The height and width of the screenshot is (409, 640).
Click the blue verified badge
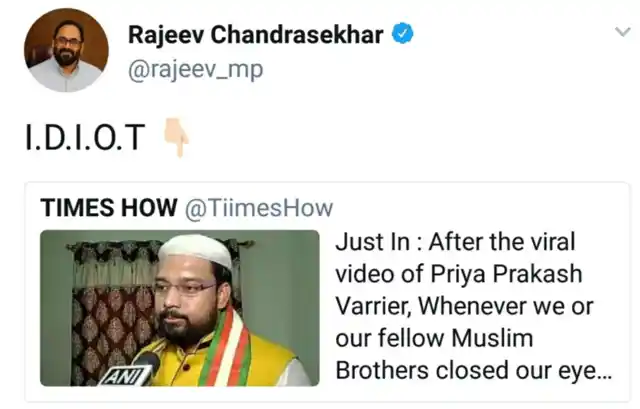pyautogui.click(x=402, y=33)
